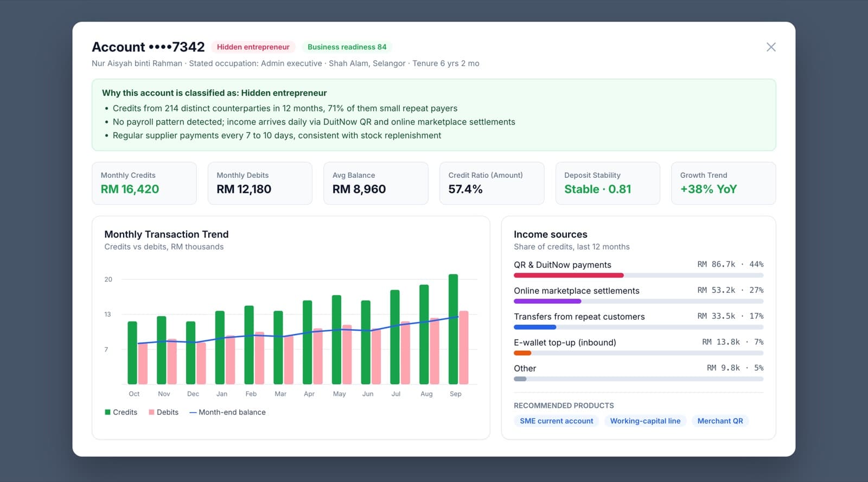Viewport: 868px width, 482px height.
Task: Open the Avg Balance RM 8,960 card
Action: (376, 183)
